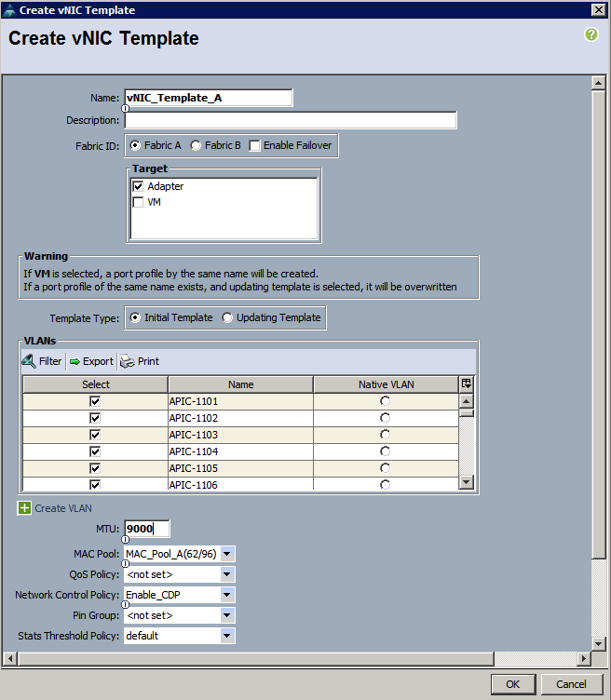Select the APIC-1106 name cell
Viewport: 611px width, 700px height.
pyautogui.click(x=240, y=484)
